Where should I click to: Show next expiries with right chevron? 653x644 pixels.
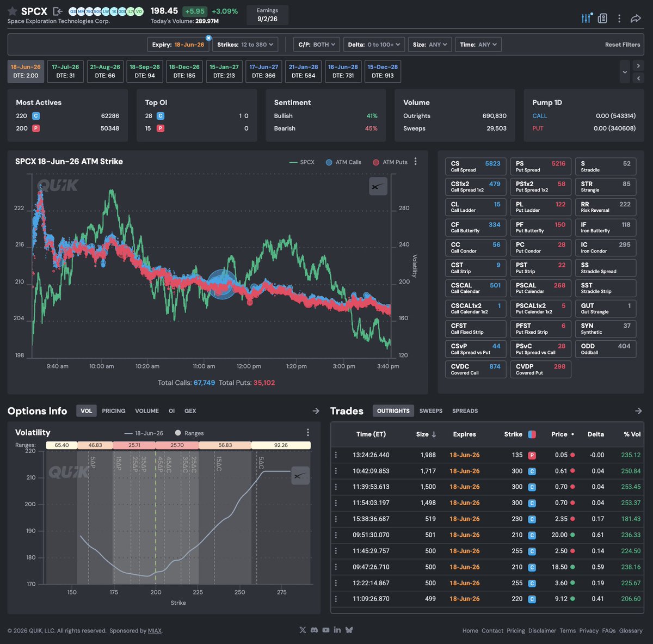[638, 66]
